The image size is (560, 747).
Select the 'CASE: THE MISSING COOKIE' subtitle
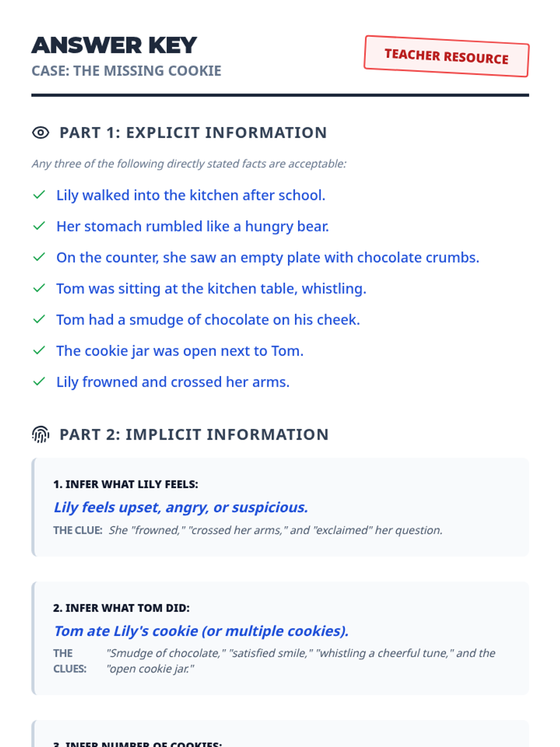tap(126, 71)
